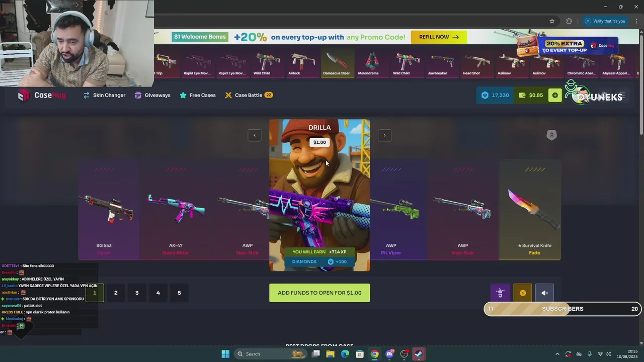Open the Case Battle page
Viewport: 644px width, 362px height.
[249, 95]
